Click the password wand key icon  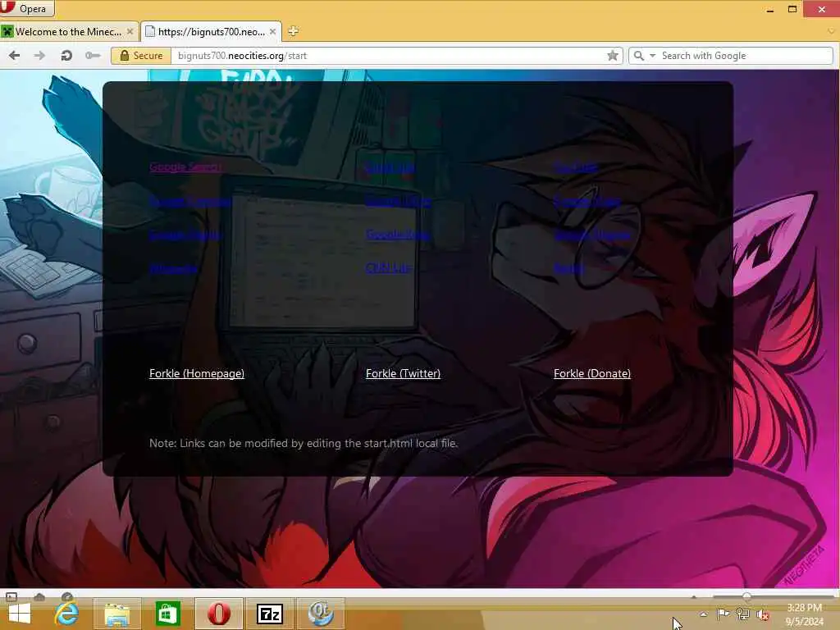[x=93, y=55]
